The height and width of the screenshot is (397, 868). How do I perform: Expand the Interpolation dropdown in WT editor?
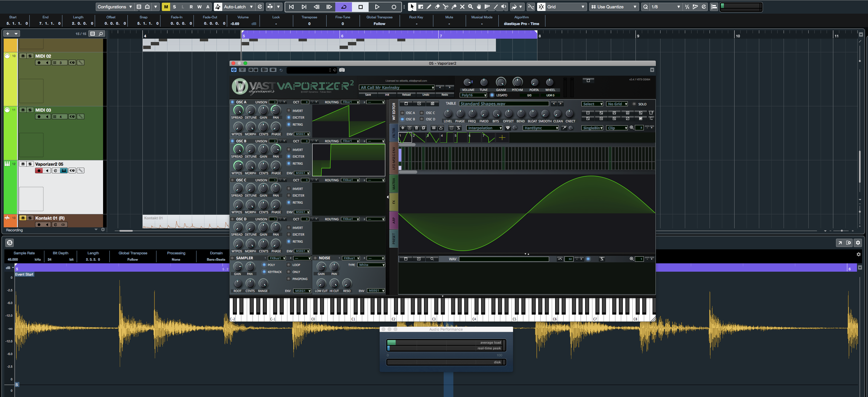click(484, 128)
